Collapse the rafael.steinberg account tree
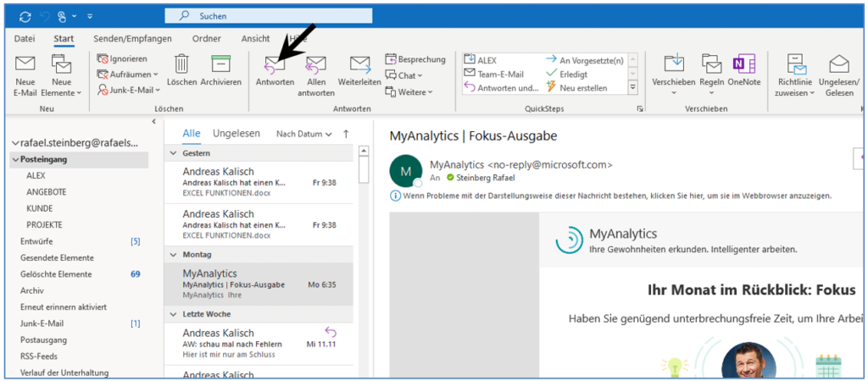The image size is (868, 381). point(14,143)
